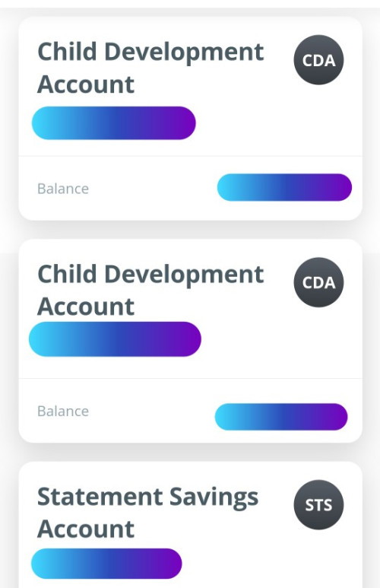380x588 pixels.
Task: Tap the CDA badge on the second account card
Action: point(318,282)
